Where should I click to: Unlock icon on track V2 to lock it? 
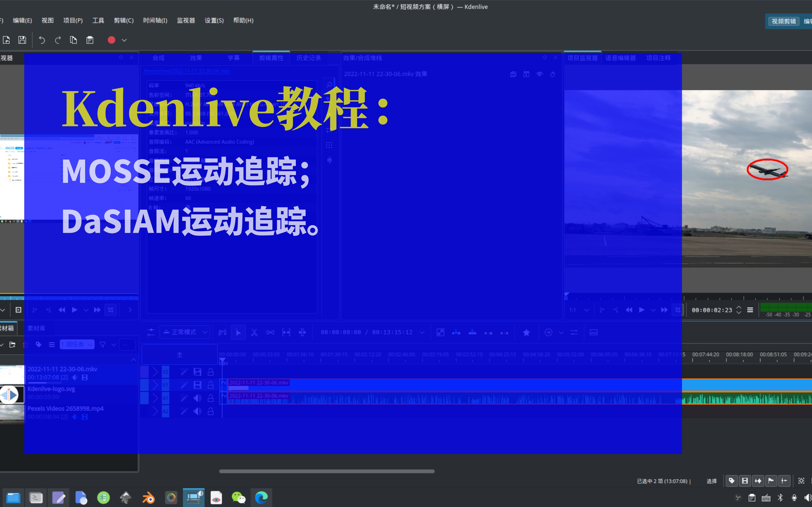coord(211,372)
